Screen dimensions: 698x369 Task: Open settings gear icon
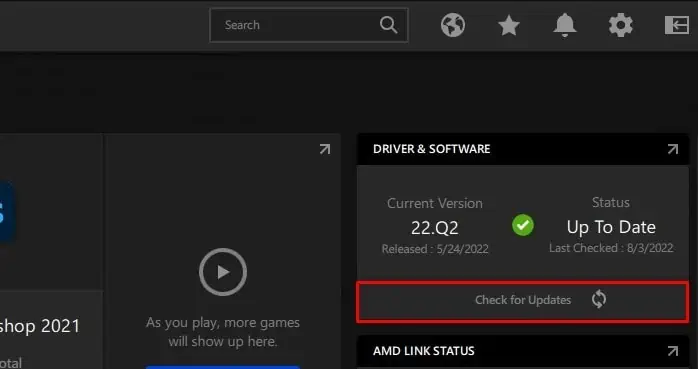(621, 25)
